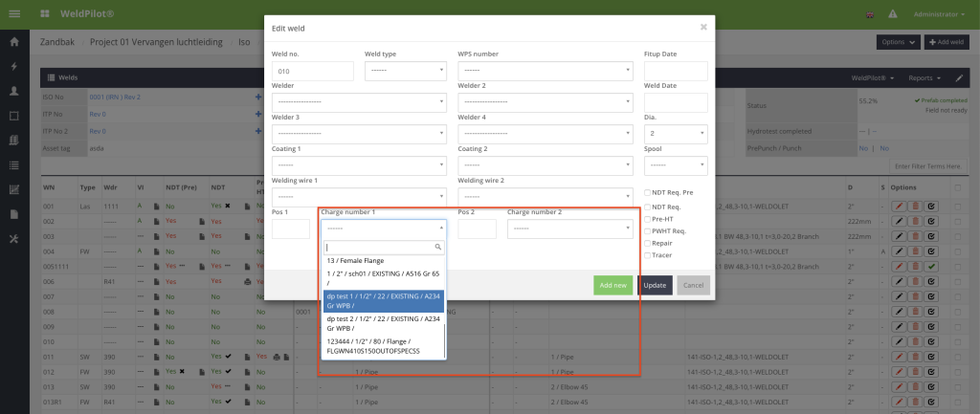Open the WPS number dropdown
Screen dimensions: 980x414
(546, 71)
